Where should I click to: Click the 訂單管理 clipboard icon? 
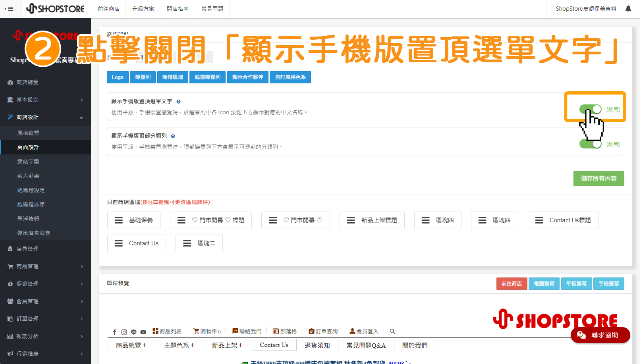[10, 319]
